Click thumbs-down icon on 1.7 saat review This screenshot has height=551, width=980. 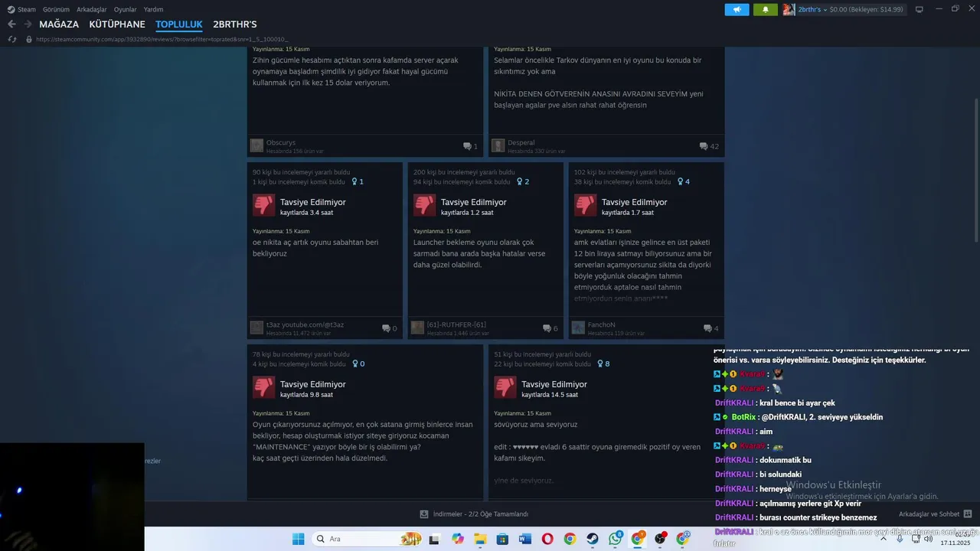(586, 205)
